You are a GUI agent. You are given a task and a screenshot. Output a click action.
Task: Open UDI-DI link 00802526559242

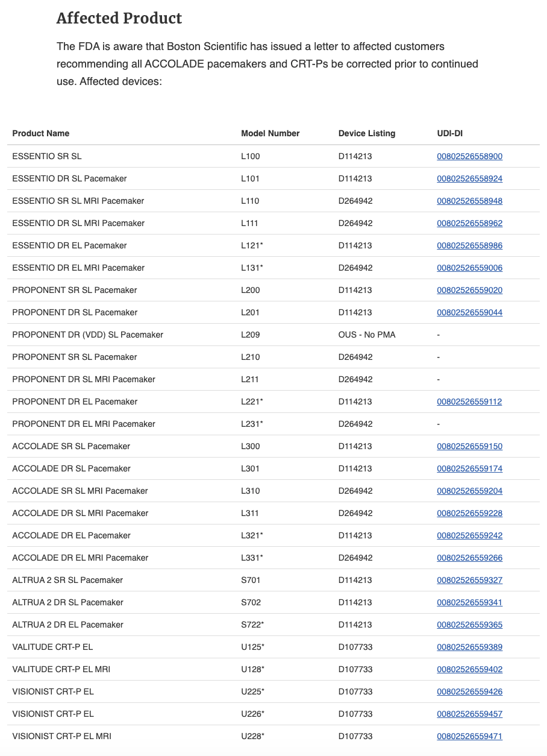point(469,535)
